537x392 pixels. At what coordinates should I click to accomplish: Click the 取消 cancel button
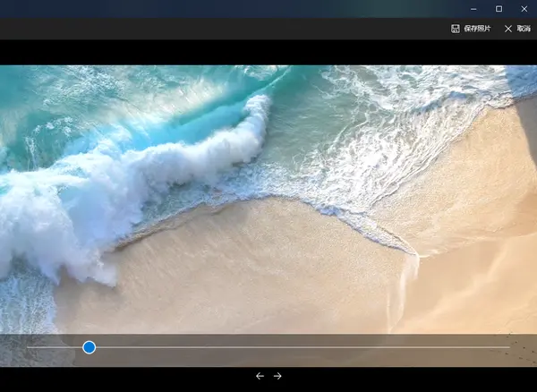tap(517, 29)
